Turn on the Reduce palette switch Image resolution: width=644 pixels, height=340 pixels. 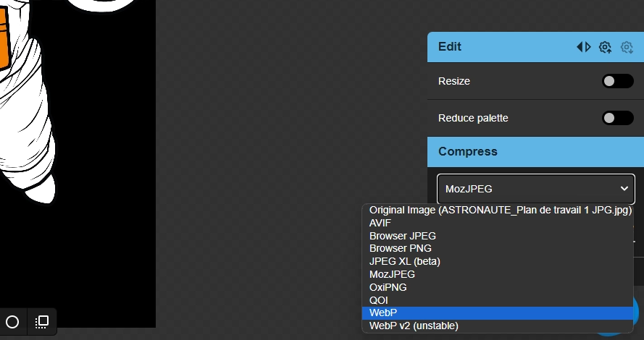tap(618, 118)
